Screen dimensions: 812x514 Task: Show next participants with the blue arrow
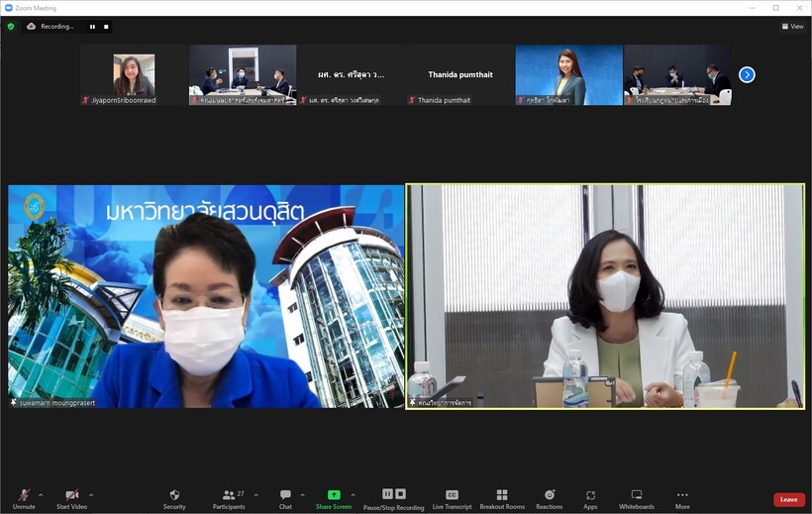[747, 74]
